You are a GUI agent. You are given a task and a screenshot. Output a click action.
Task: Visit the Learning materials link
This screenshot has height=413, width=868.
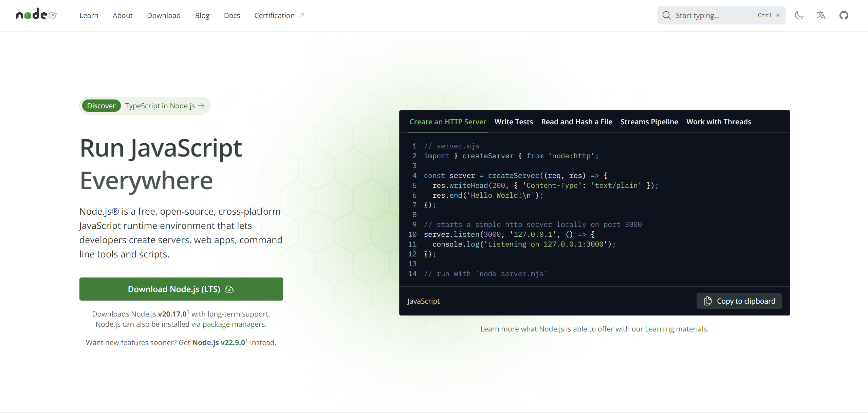pyautogui.click(x=676, y=329)
